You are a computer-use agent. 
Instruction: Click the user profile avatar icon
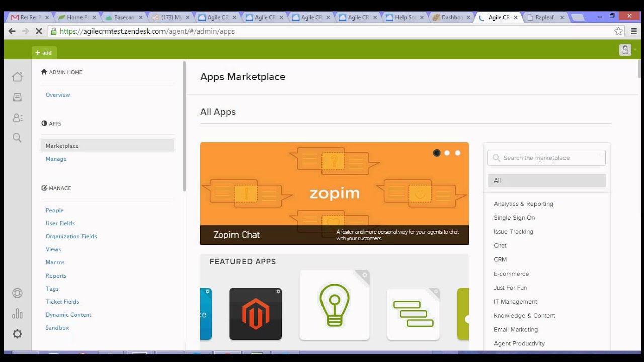[625, 50]
